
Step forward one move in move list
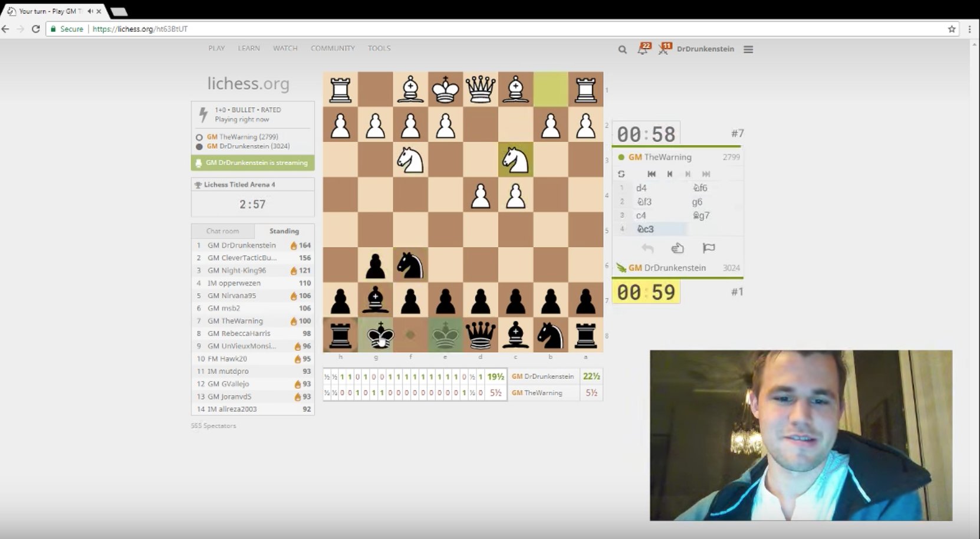688,174
